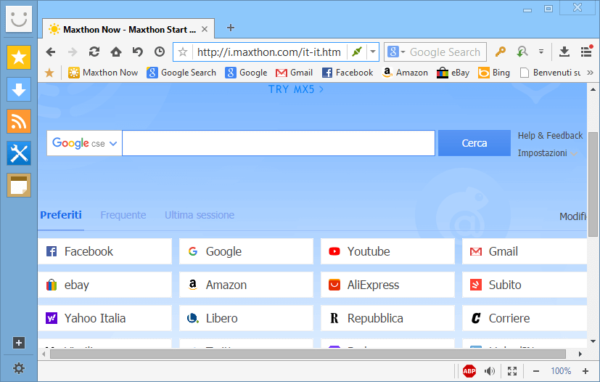Screen dimensions: 600x382
Task: Open the Repubblica quick-access tile
Action: click(x=387, y=318)
